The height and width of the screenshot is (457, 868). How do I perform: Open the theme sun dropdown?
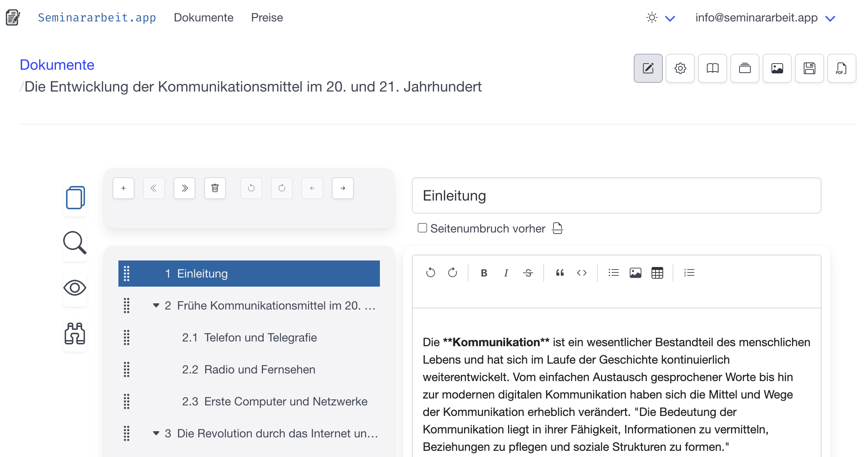tap(660, 18)
